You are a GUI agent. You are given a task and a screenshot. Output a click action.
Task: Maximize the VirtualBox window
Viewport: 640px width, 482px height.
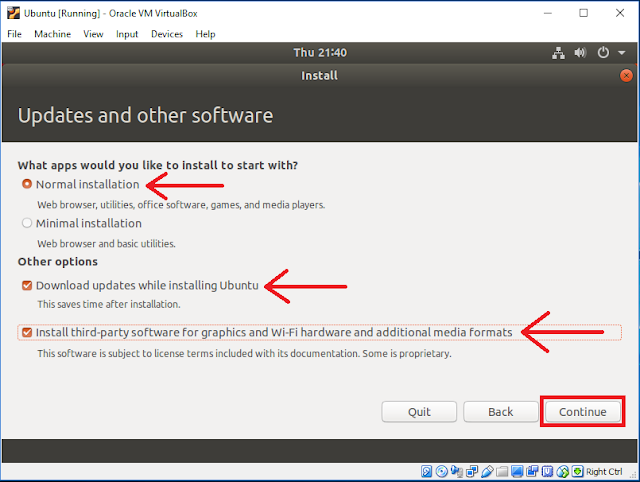coord(584,13)
